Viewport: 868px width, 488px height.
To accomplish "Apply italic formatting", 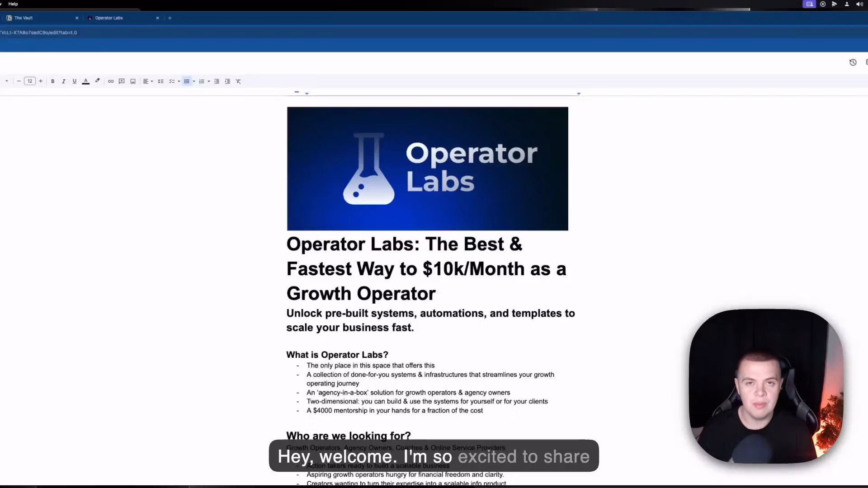I will click(63, 81).
